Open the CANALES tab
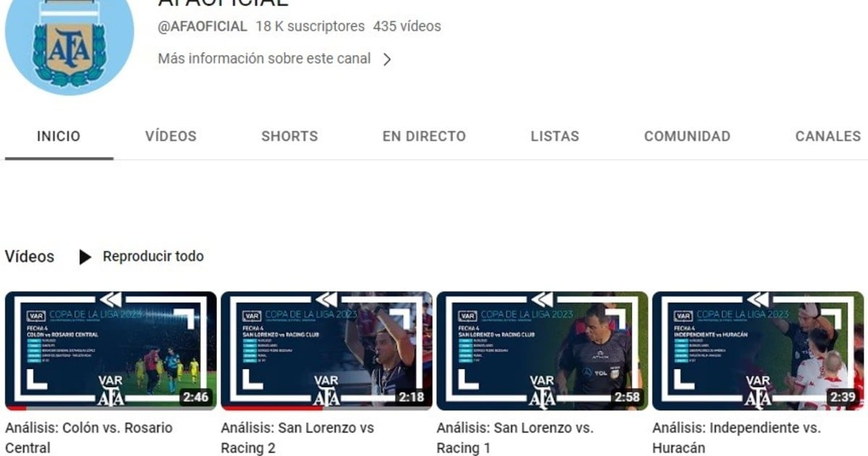The height and width of the screenshot is (456, 868). 828,136
